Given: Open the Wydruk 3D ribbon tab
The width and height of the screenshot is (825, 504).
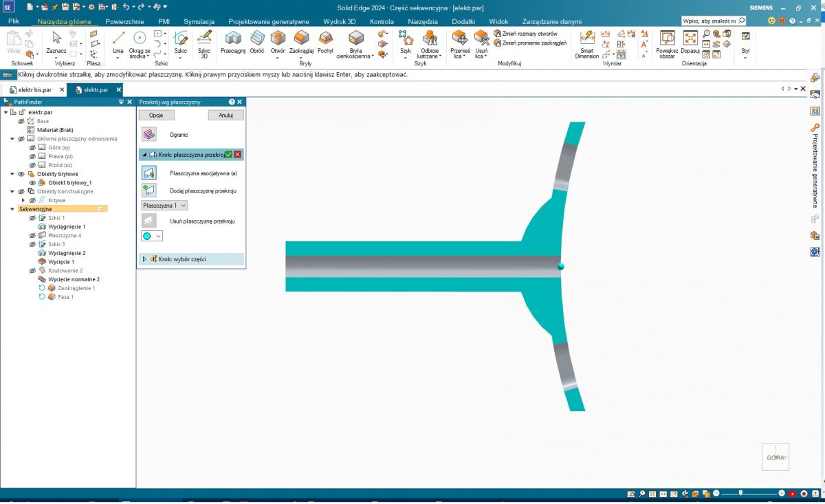Looking at the screenshot, I should 340,21.
